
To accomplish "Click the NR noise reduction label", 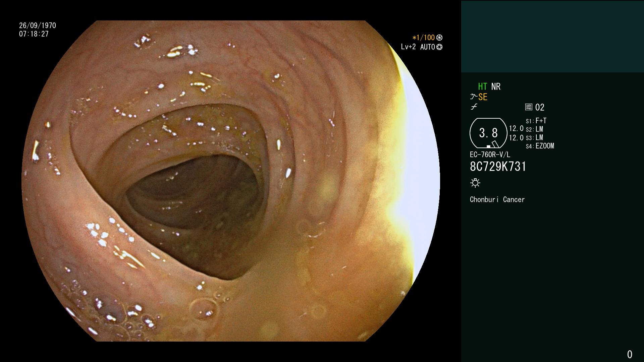I will coord(496,86).
